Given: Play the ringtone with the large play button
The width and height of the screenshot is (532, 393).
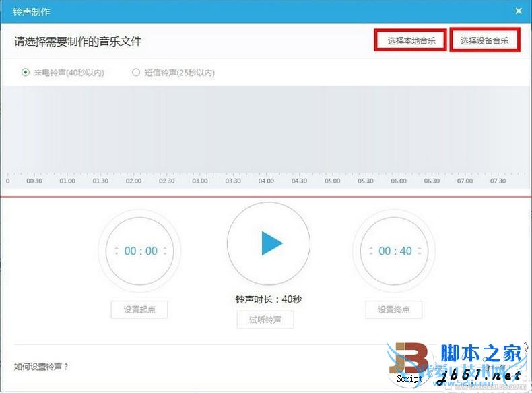Looking at the screenshot, I should click(269, 243).
